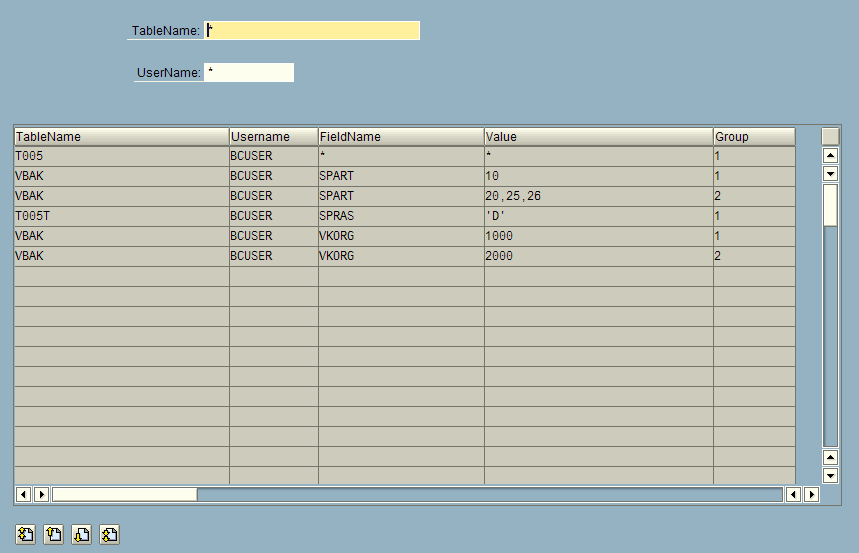This screenshot has width=859, height=553.
Task: Click the FieldName asterisk in T005 row
Action: point(402,156)
